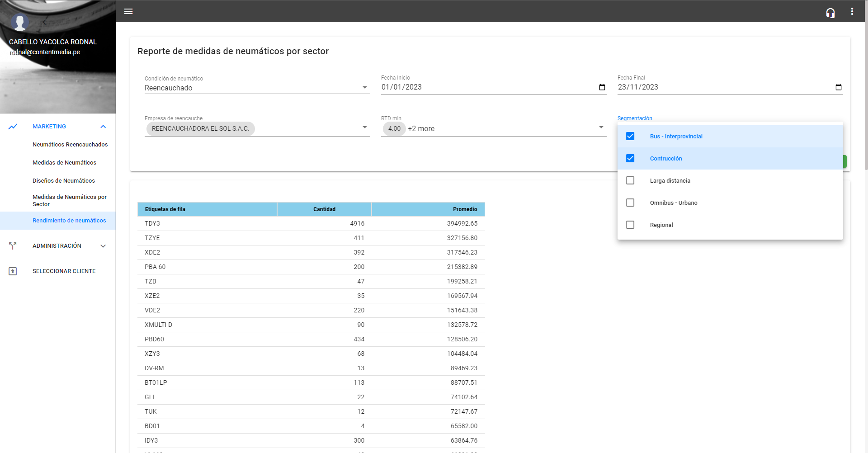Open the three-dot options menu
The width and height of the screenshot is (868, 453).
852,12
